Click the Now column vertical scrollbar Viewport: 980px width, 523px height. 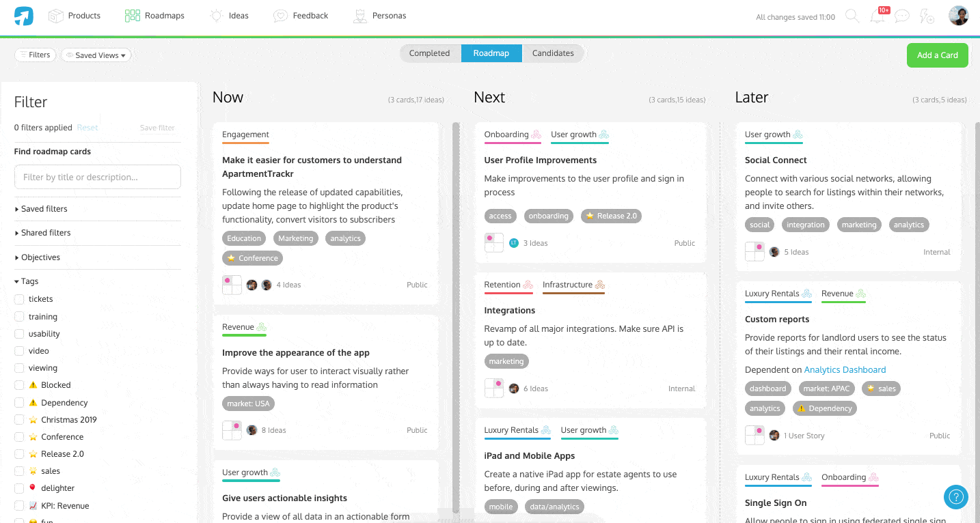click(x=456, y=307)
